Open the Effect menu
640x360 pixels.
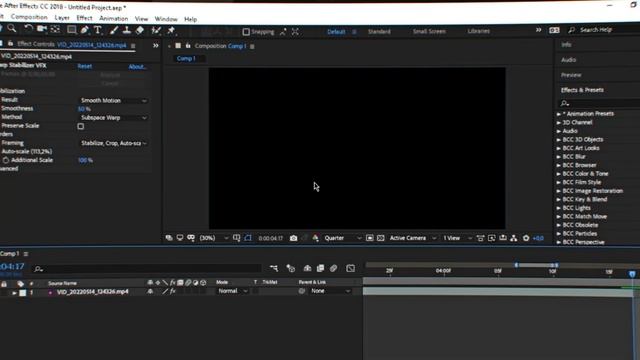[x=84, y=18]
